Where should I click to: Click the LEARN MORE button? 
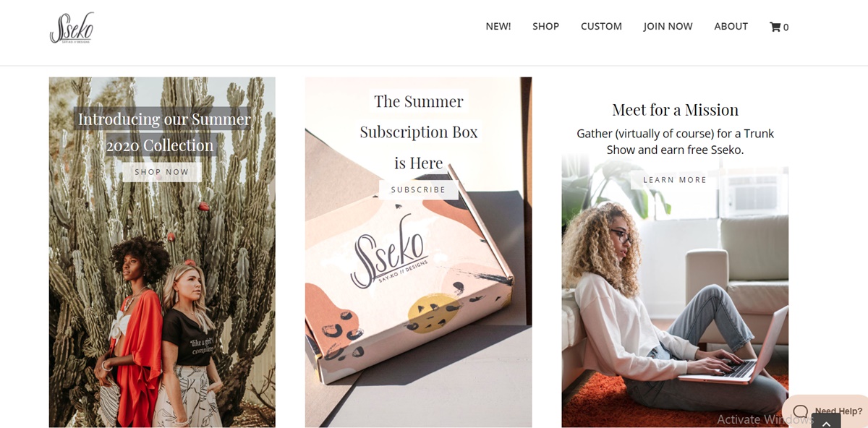pyautogui.click(x=675, y=180)
